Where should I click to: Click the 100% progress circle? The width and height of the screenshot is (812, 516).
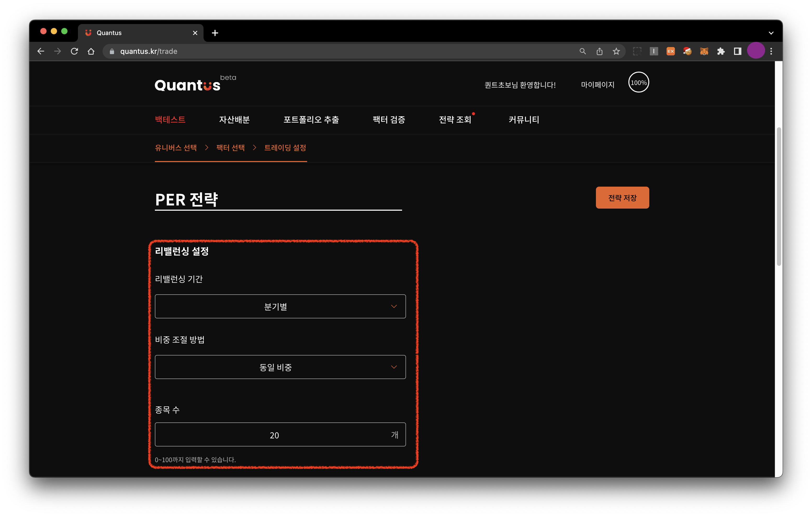(x=638, y=83)
